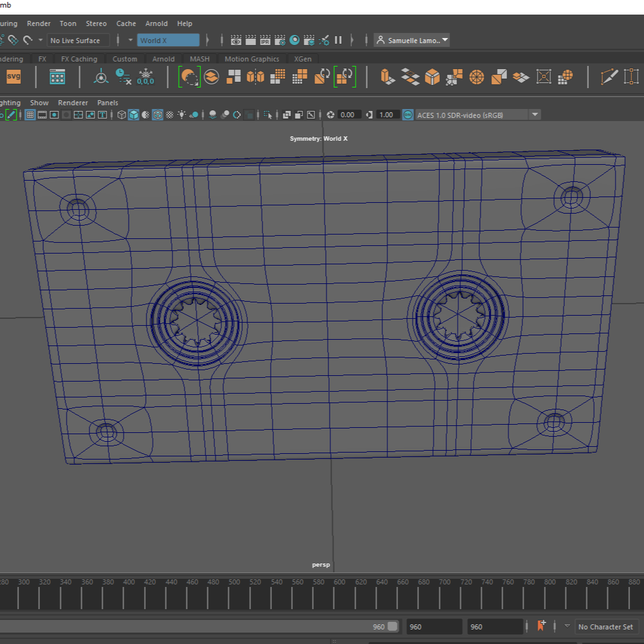The height and width of the screenshot is (644, 644).
Task: Toggle the viewport grid display
Action: pos(30,115)
